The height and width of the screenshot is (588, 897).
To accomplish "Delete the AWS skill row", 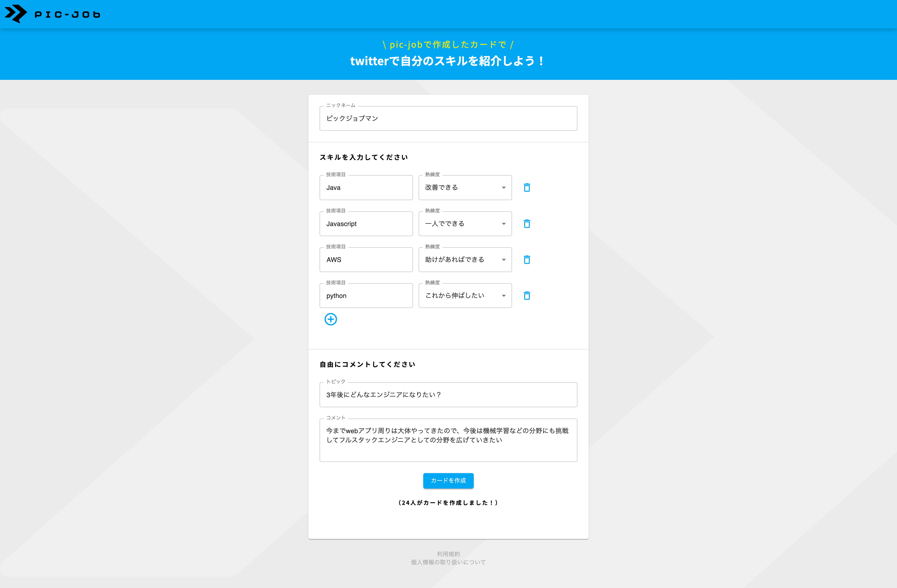I will (x=527, y=259).
